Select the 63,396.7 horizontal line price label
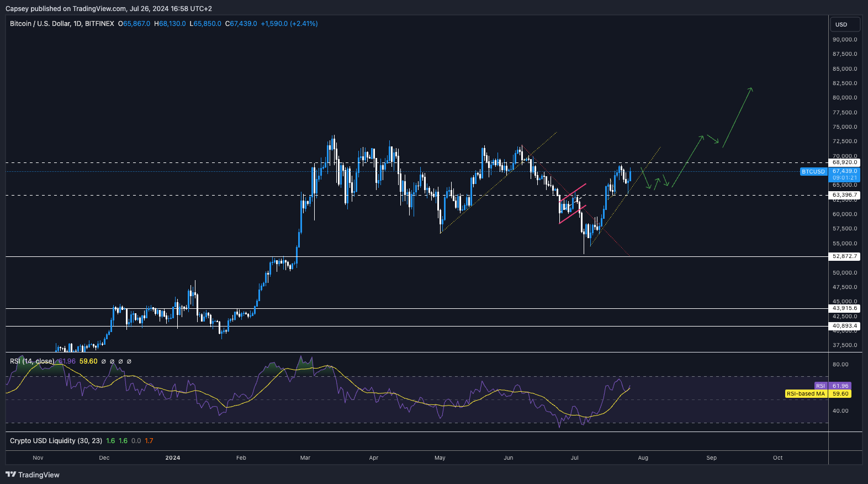868x484 pixels. click(845, 195)
